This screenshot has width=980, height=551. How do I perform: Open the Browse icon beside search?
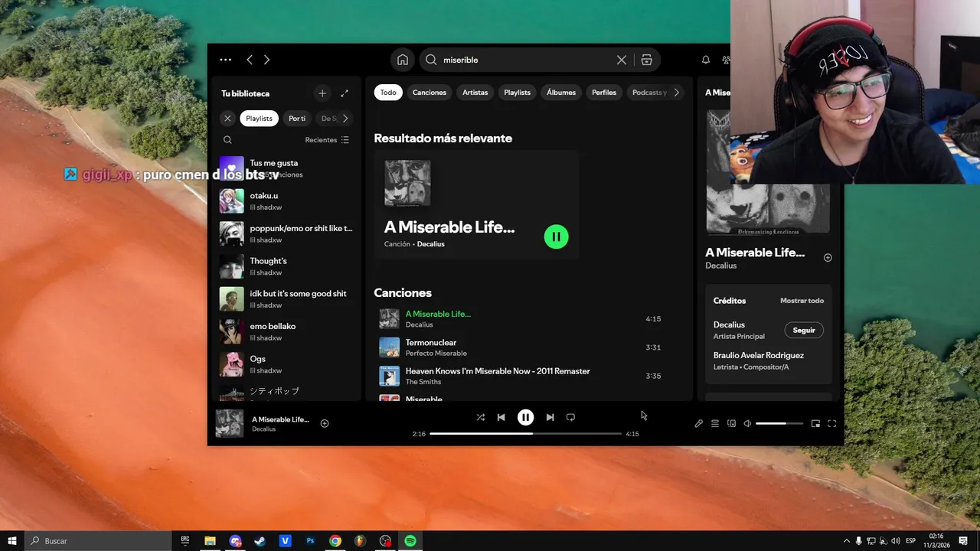(x=646, y=60)
